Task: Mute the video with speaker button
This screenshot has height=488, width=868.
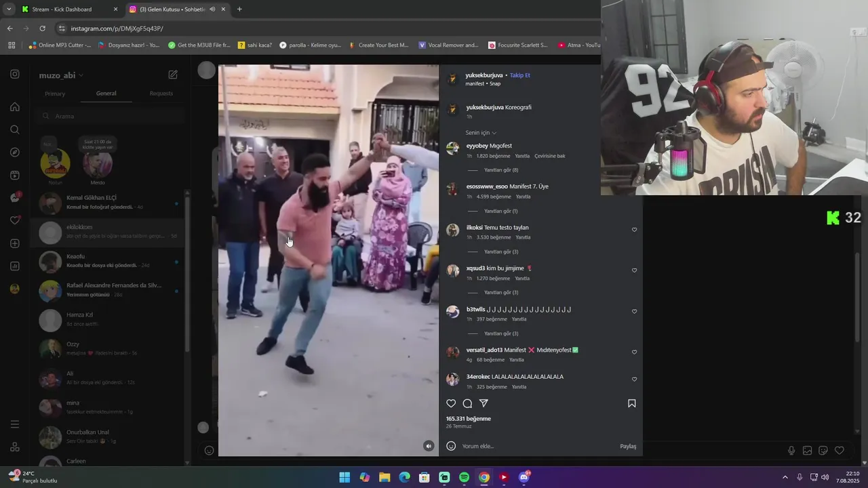Action: click(x=428, y=446)
